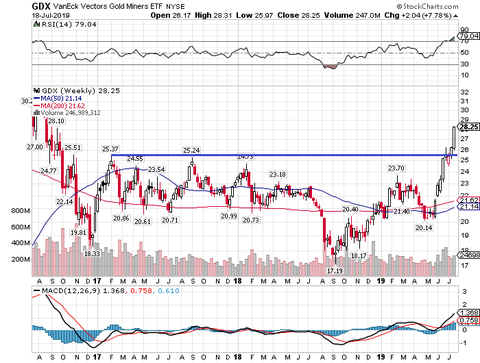
Task: Click the 17.19 lowest price annotation
Action: pos(335,271)
